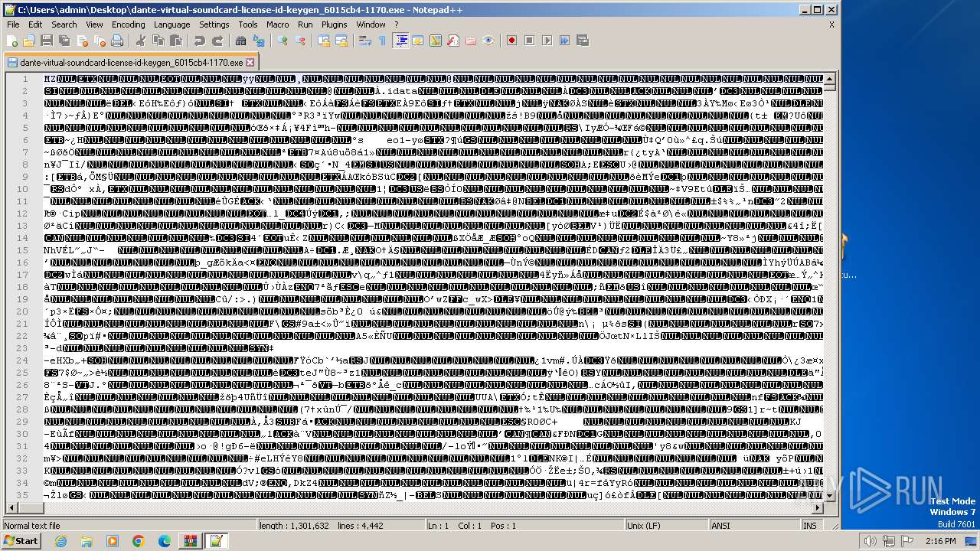Open Windows Start menu
Image resolution: width=980 pixels, height=551 pixels.
(21, 541)
